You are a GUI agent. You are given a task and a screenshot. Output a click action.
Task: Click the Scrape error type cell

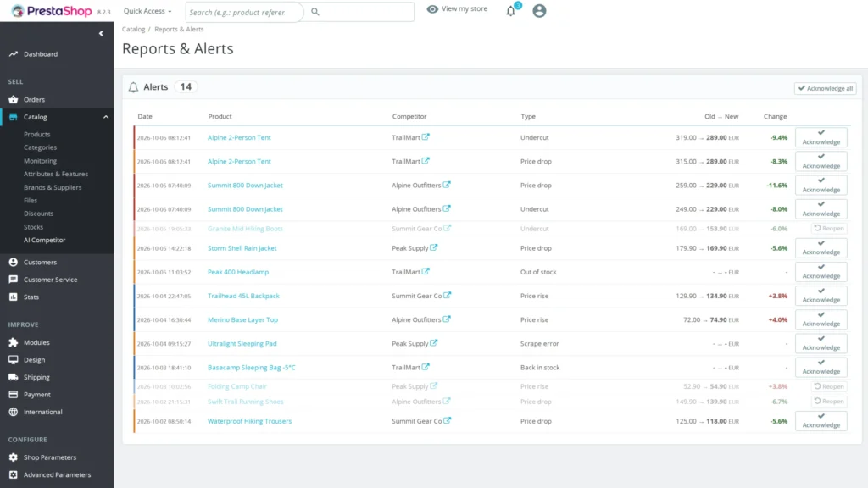click(539, 343)
